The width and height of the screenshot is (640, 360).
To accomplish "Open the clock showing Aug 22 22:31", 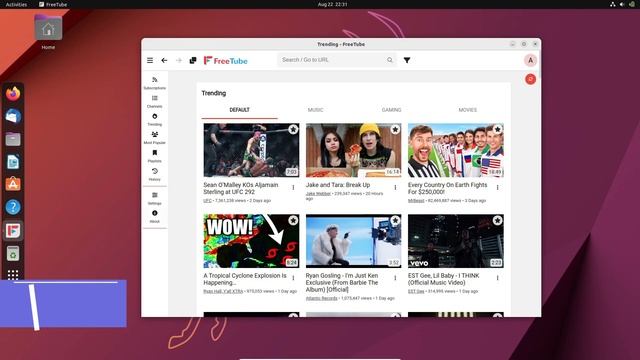I will click(x=332, y=4).
